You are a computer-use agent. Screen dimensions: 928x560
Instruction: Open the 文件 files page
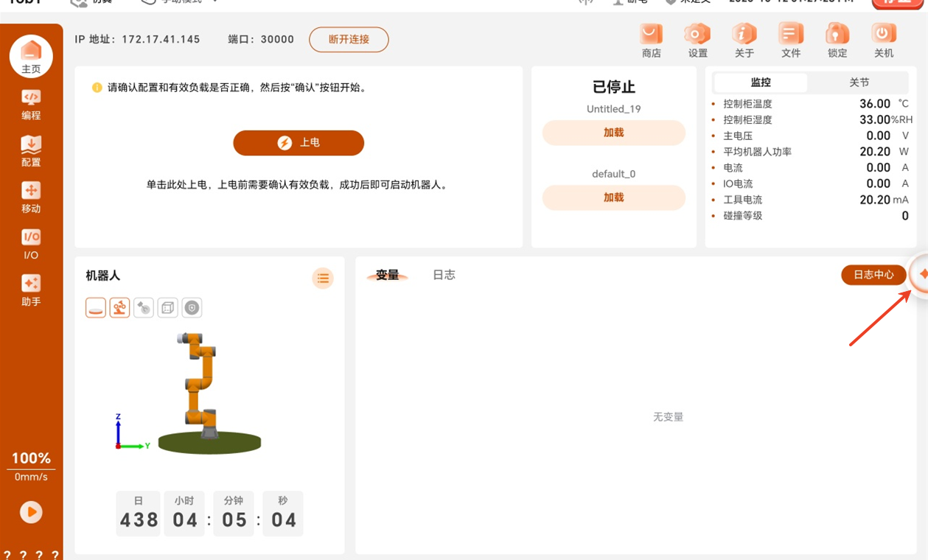point(791,40)
